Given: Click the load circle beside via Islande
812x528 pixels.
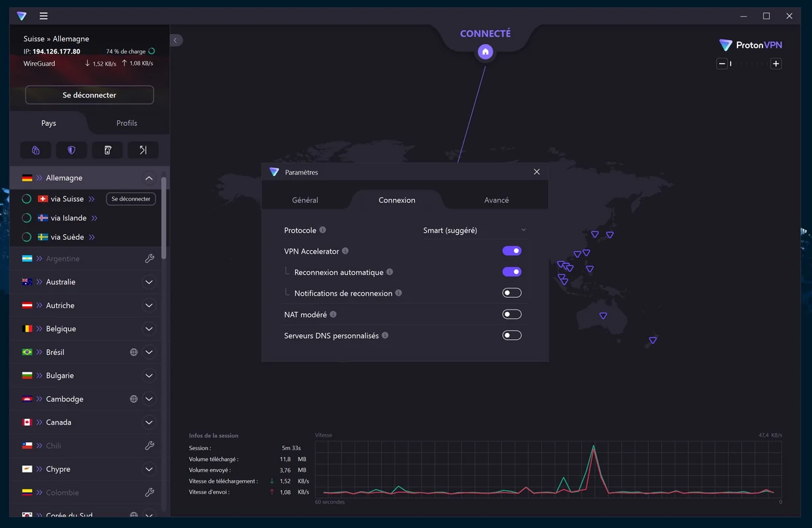Looking at the screenshot, I should (x=26, y=218).
